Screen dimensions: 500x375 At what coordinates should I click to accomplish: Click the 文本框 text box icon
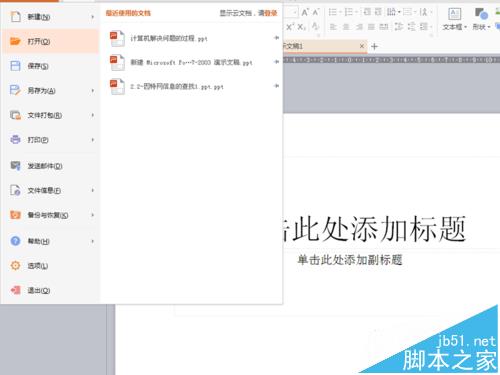click(455, 14)
